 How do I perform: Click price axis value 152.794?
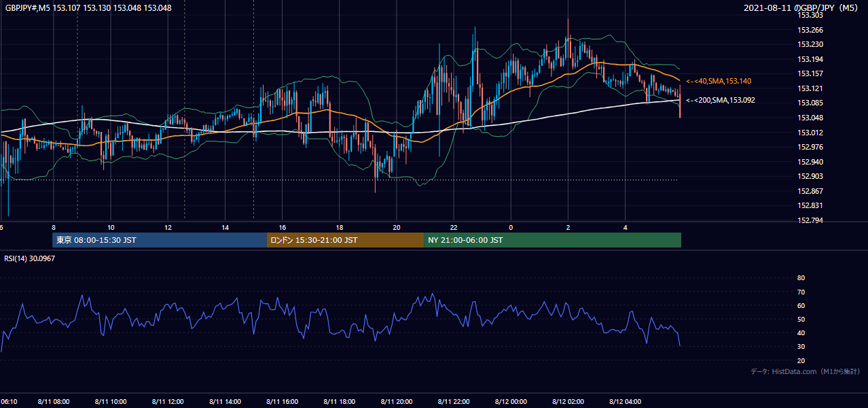point(810,220)
